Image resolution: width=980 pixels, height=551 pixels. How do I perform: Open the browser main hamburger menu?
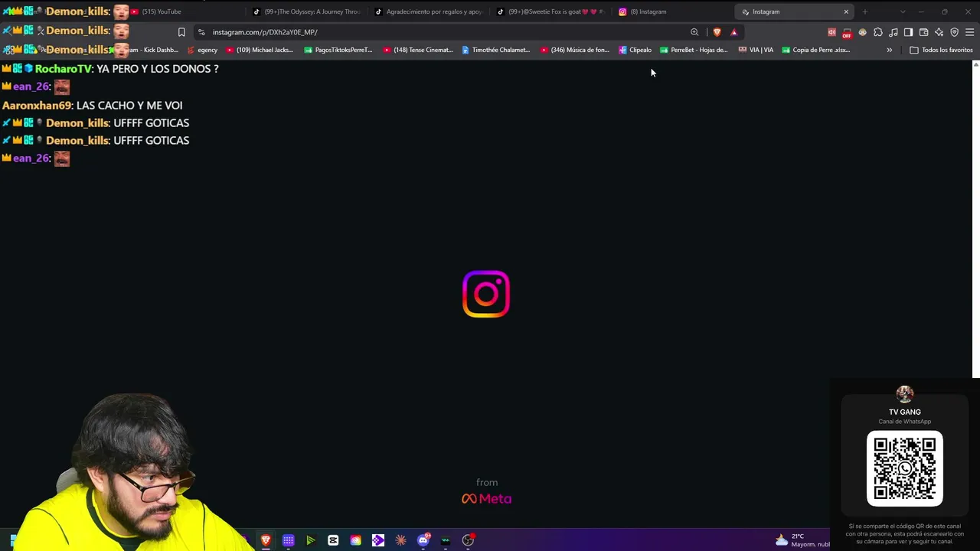969,32
